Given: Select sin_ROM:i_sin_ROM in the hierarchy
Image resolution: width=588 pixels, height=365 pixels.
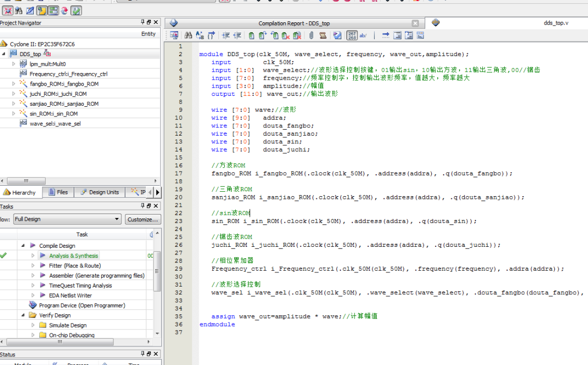Looking at the screenshot, I should click(x=53, y=114).
